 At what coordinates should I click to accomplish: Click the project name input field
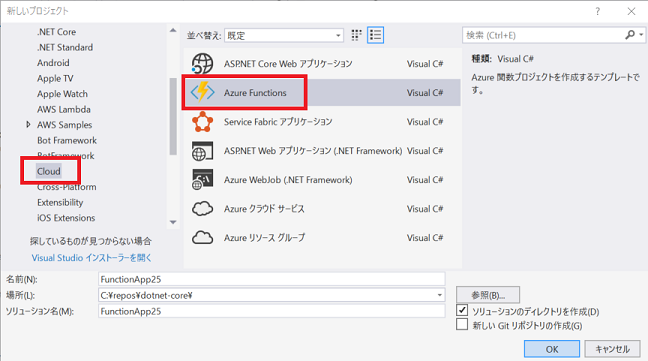pyautogui.click(x=272, y=279)
